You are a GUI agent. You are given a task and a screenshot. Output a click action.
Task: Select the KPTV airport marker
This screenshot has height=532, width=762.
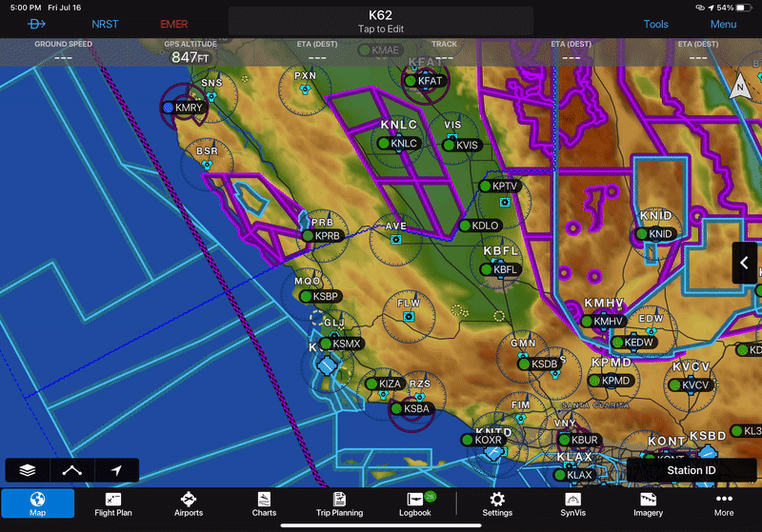click(499, 186)
